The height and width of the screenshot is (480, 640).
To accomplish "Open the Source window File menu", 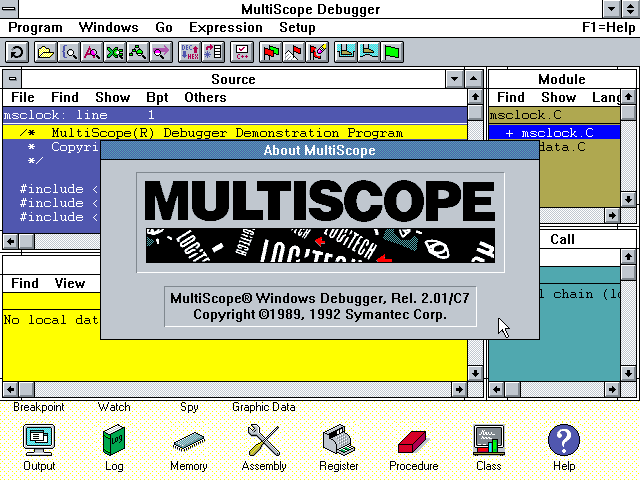I will pos(23,98).
